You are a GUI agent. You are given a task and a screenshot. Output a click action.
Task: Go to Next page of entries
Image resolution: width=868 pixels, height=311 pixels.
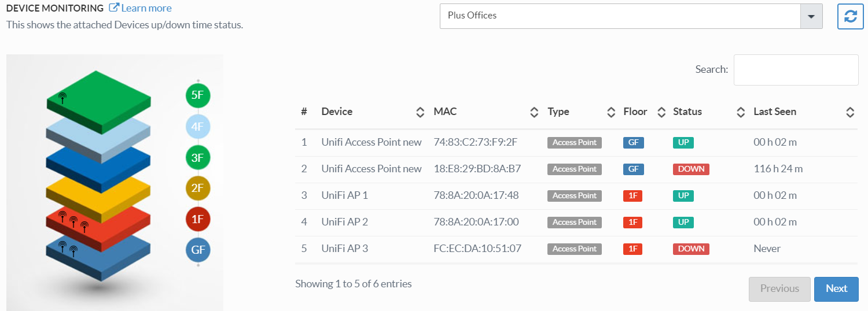(x=836, y=289)
